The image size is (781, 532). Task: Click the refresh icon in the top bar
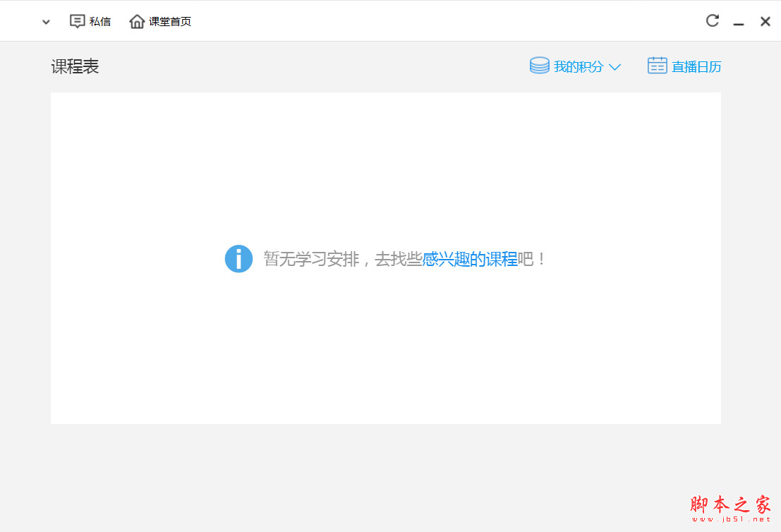click(713, 20)
